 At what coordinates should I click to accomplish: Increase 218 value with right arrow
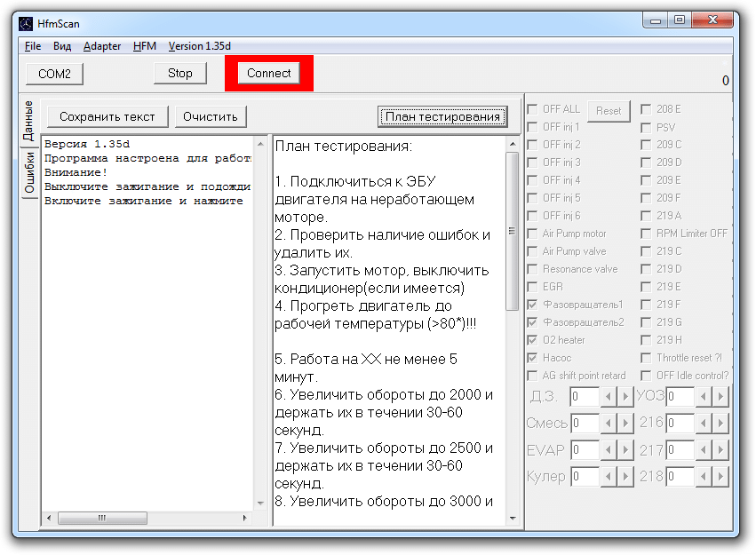pyautogui.click(x=720, y=477)
